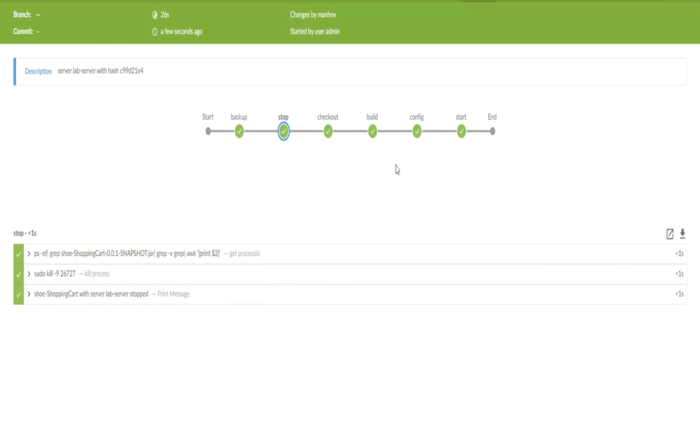Viewport: 700px width, 438px height.
Task: Click the 'config' stage label text
Action: pyautogui.click(x=417, y=117)
